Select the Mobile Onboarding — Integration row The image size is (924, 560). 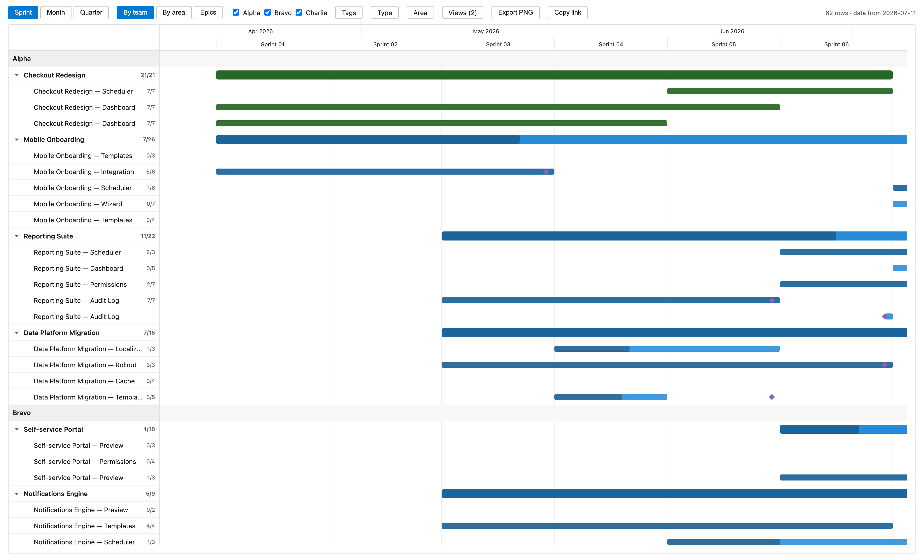[x=84, y=172]
